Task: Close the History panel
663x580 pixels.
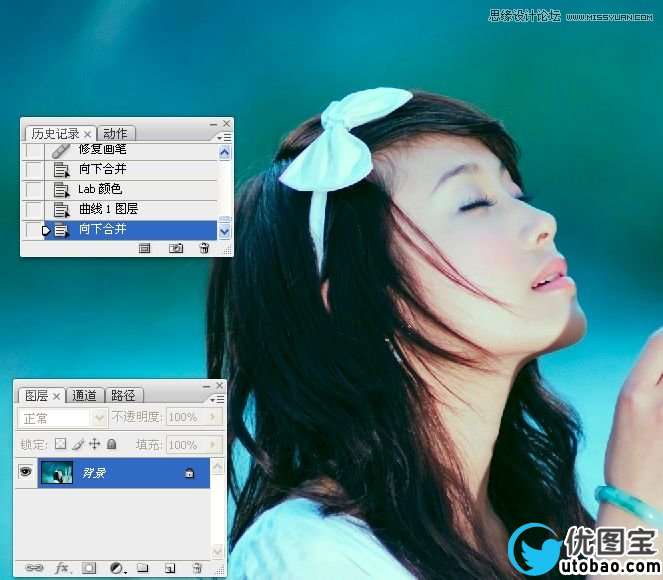Action: point(227,123)
